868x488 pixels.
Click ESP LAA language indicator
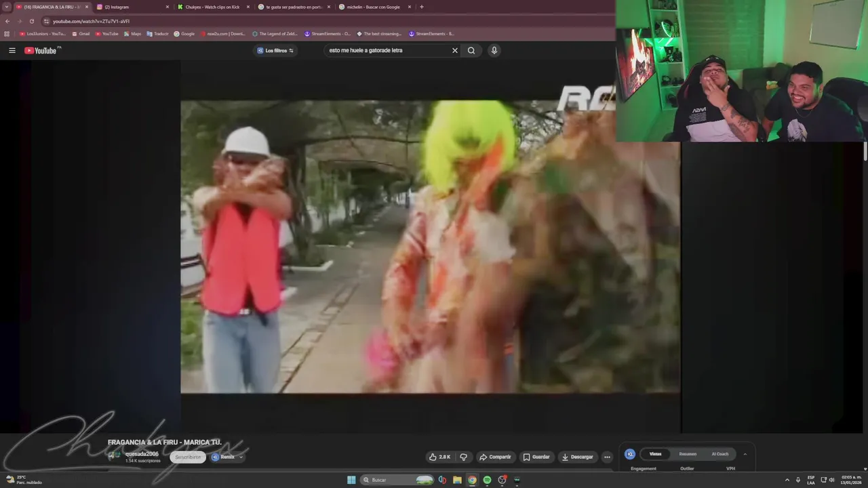(x=811, y=480)
